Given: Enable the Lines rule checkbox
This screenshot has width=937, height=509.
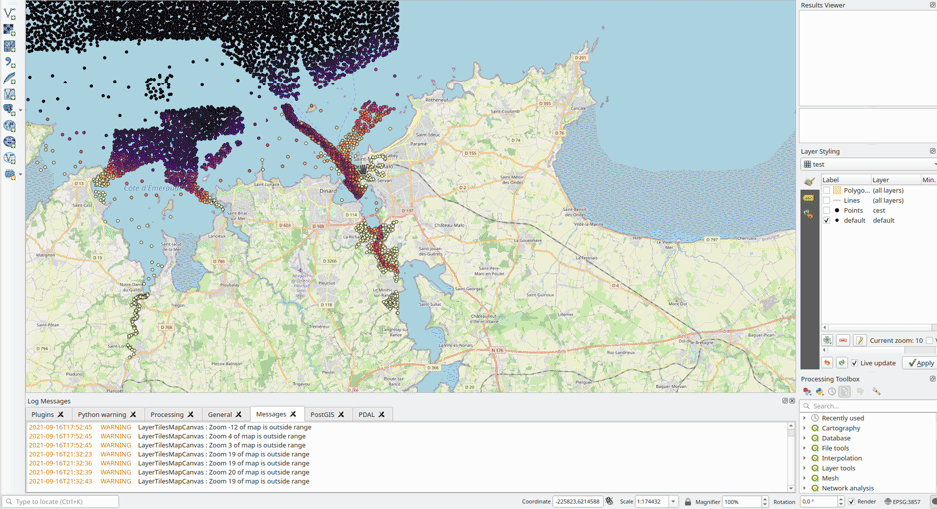Looking at the screenshot, I should (826, 201).
